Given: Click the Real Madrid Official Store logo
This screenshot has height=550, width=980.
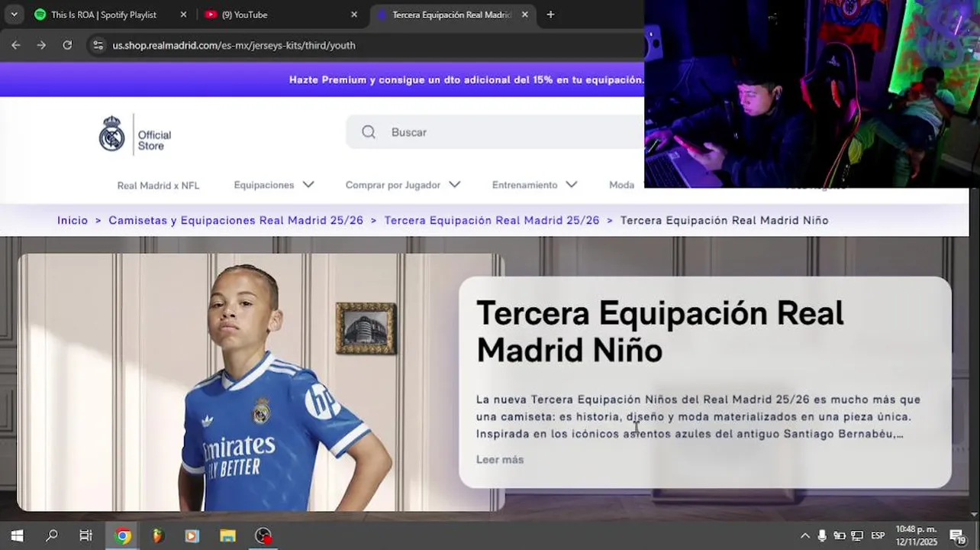Looking at the screenshot, I should (135, 134).
